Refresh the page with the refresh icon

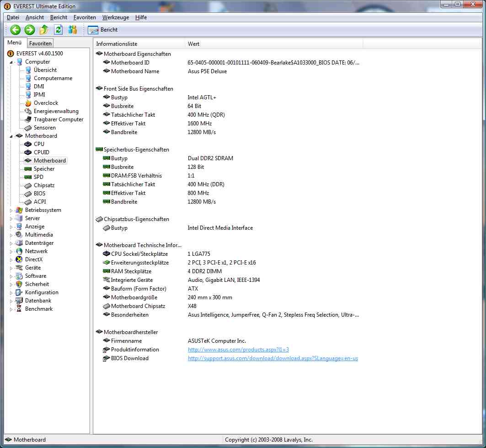click(58, 30)
